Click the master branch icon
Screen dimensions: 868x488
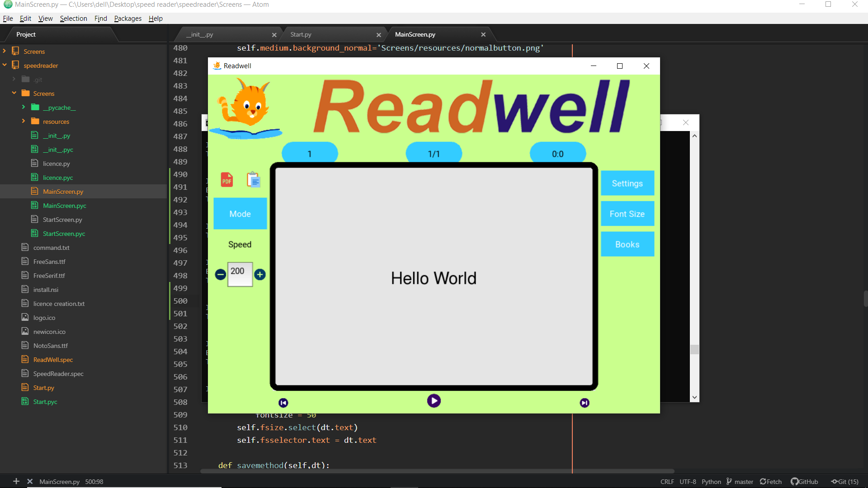click(729, 481)
